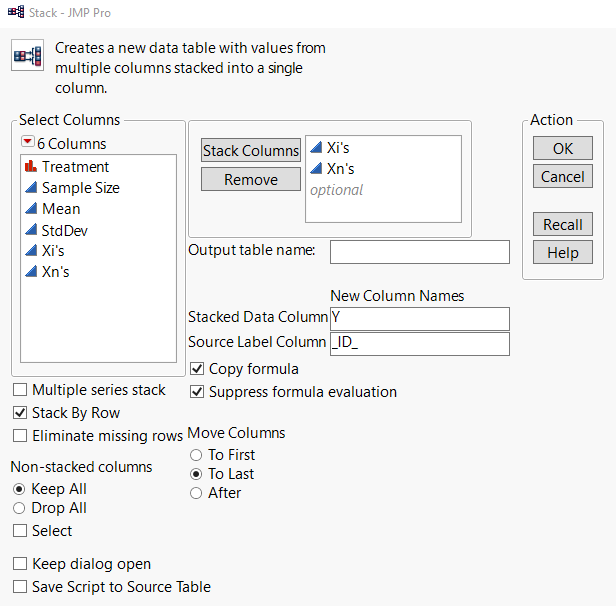The image size is (616, 606).
Task: Toggle Eliminate missing rows checkbox
Action: point(21,436)
